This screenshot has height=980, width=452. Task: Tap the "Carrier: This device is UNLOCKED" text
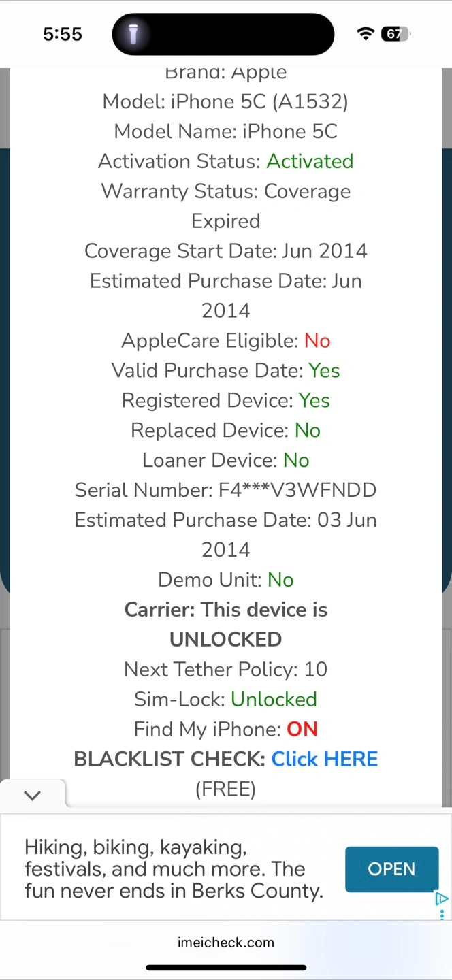coord(226,624)
